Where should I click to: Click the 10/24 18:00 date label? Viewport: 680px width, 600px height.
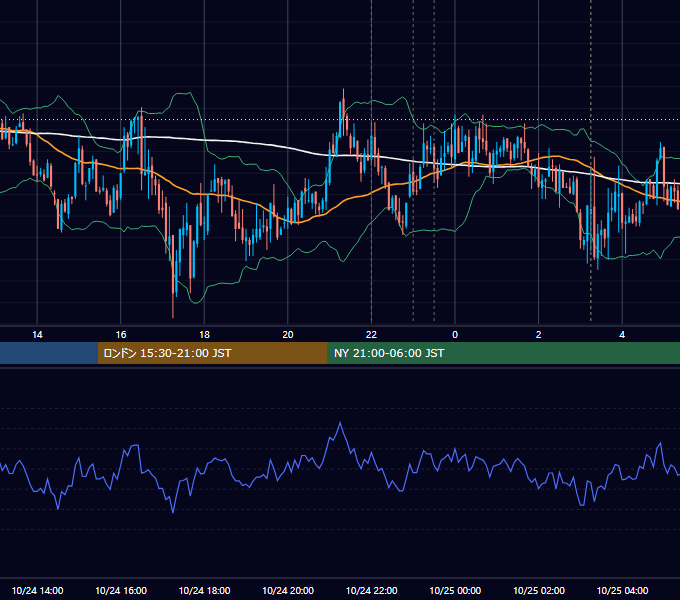click(204, 590)
